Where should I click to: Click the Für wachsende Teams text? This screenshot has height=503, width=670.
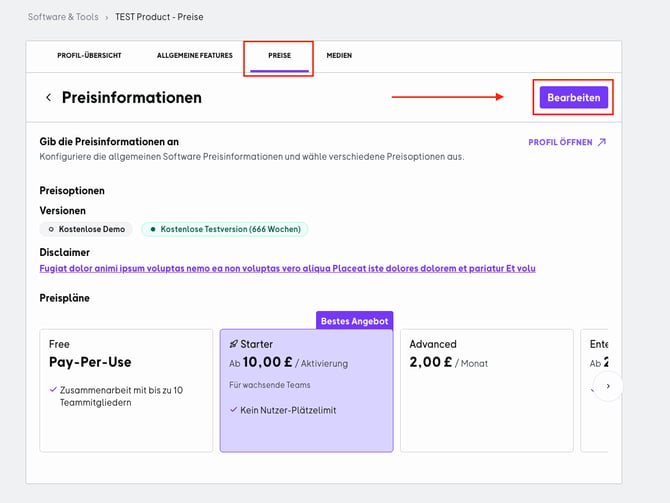[270, 385]
